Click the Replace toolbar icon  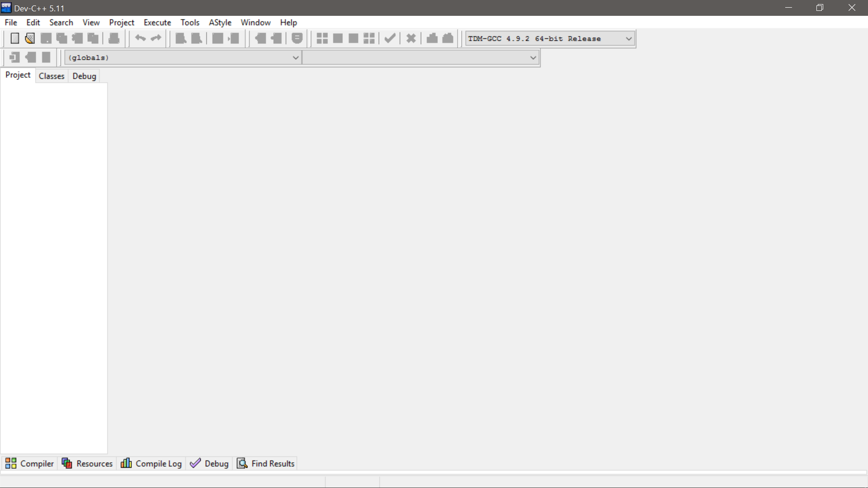pyautogui.click(x=196, y=38)
